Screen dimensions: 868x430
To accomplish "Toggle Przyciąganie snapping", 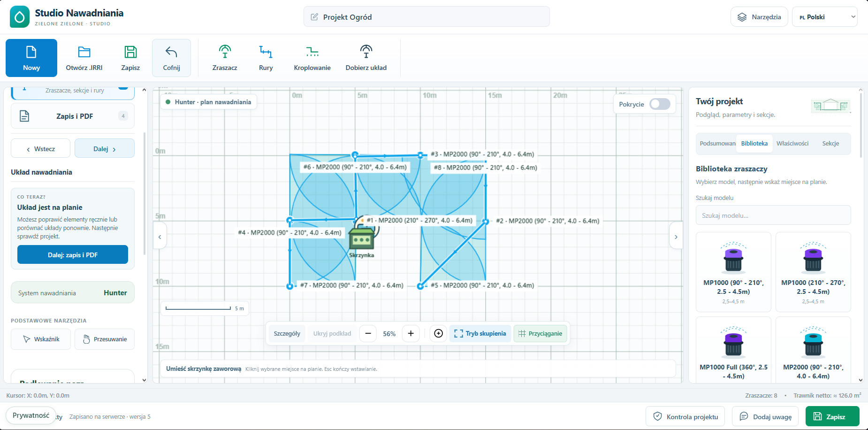I will (541, 333).
